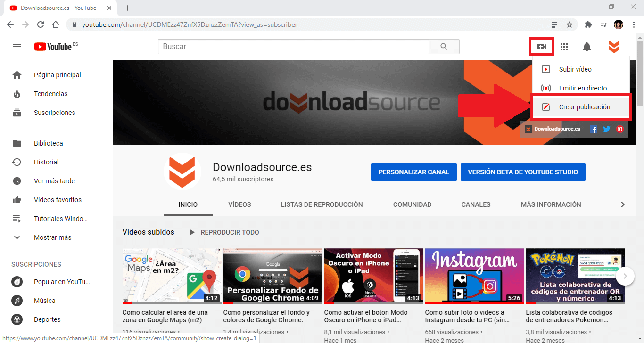Open the Tutoriales Windo... playlist
Viewport: 644px width, 343px height.
(x=57, y=219)
